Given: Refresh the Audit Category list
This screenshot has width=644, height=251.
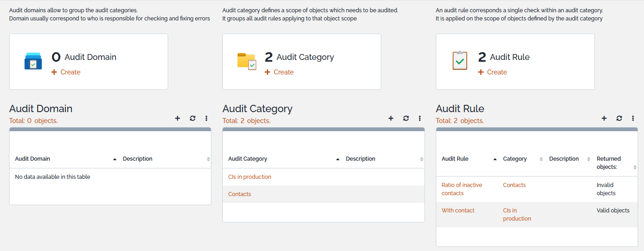Looking at the screenshot, I should [x=406, y=118].
